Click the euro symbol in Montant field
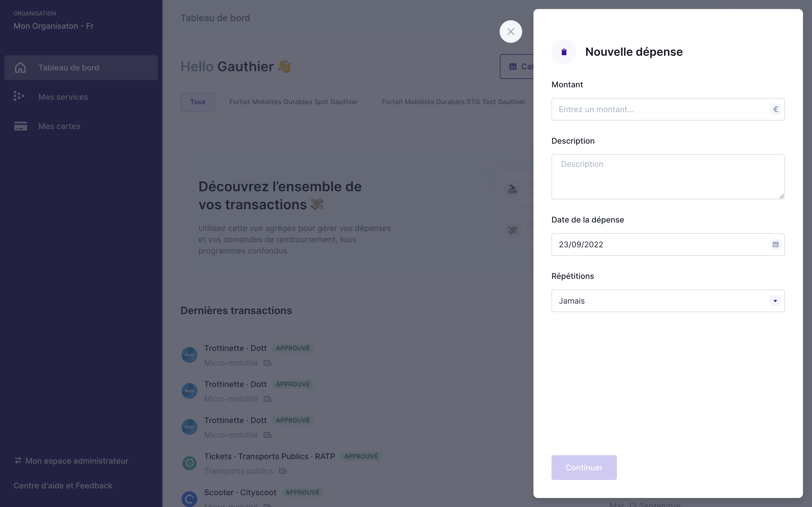This screenshot has height=507, width=812. coord(775,109)
